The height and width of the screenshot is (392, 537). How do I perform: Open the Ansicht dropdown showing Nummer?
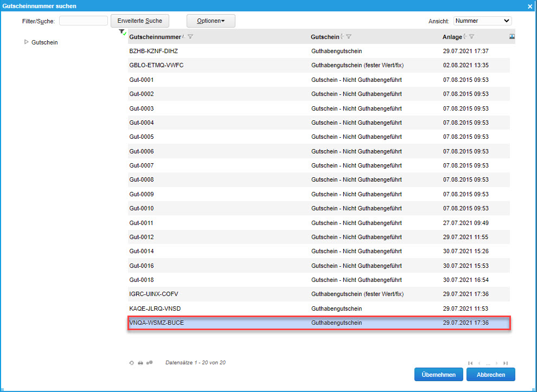[482, 21]
